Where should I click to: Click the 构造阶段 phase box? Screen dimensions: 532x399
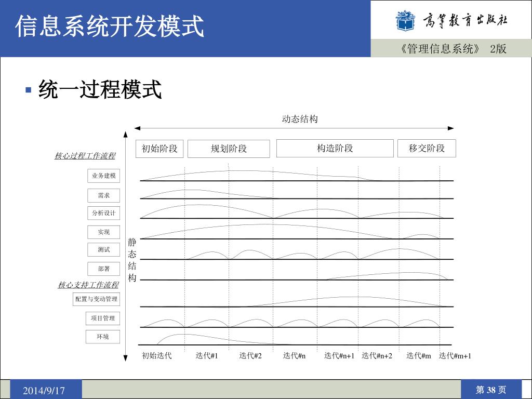pos(335,148)
